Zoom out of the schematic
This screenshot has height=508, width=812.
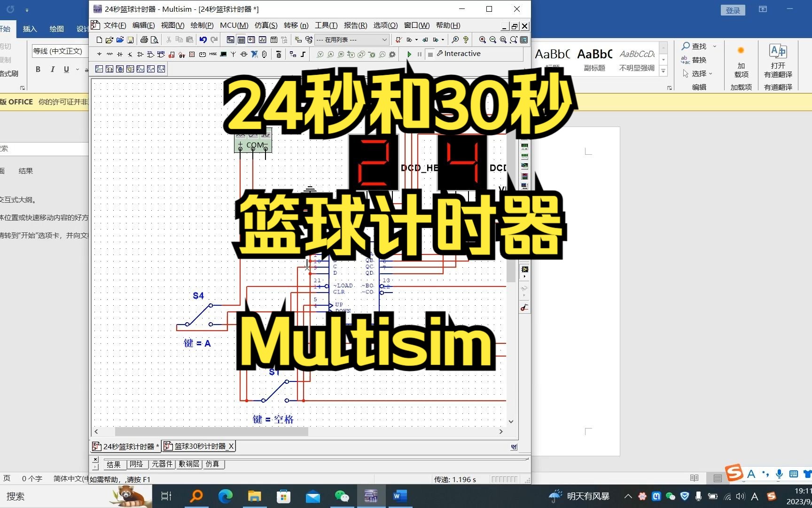pyautogui.click(x=492, y=40)
